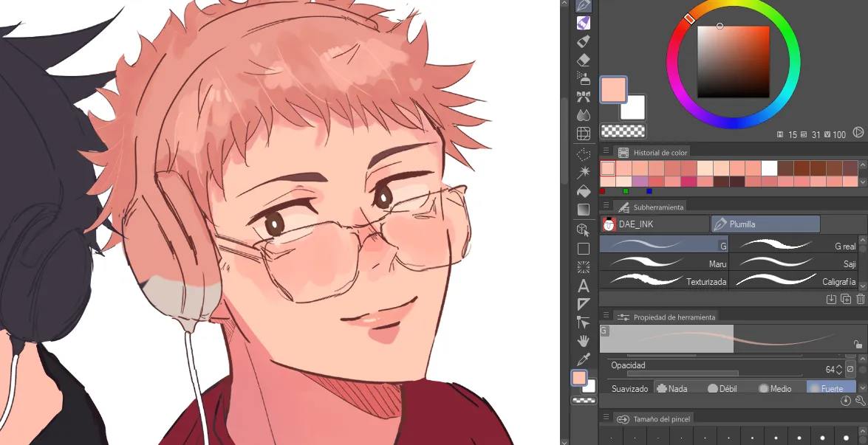Switch color space using the play arrow icon
This screenshot has width=868, height=445.
click(x=858, y=132)
